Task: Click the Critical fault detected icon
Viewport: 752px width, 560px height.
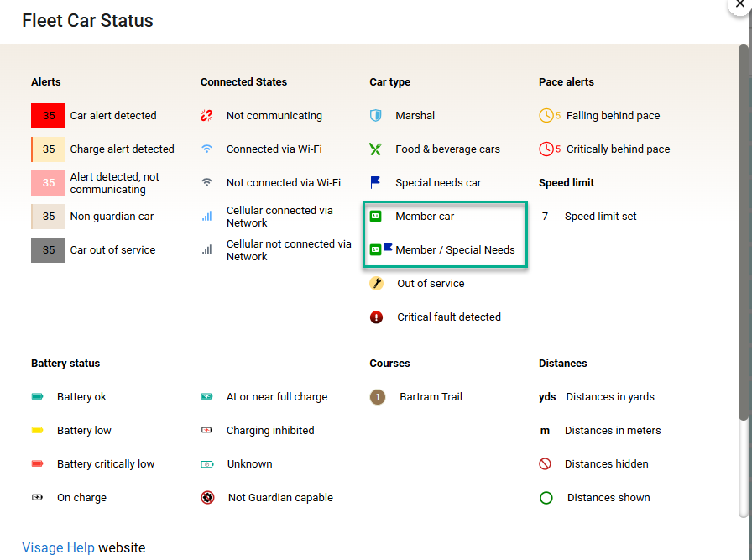Action: click(377, 317)
